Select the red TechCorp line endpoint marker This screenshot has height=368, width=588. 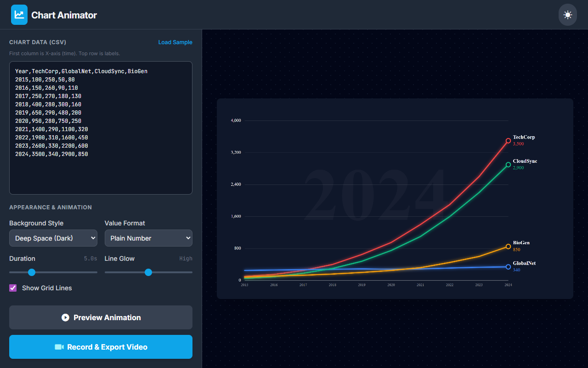pyautogui.click(x=508, y=141)
